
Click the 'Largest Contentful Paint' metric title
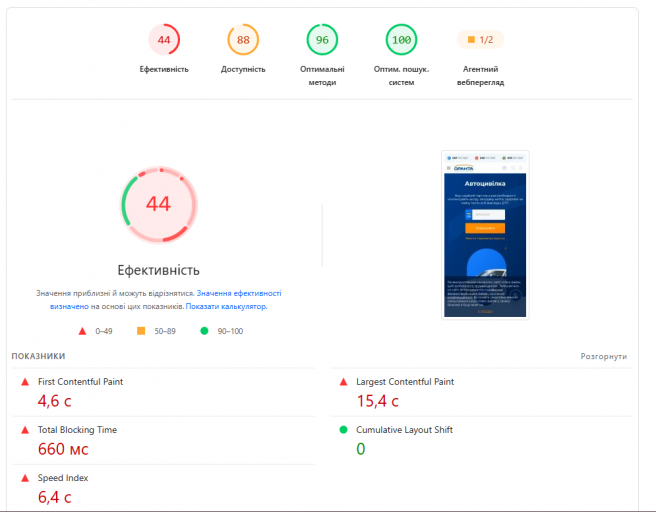point(405,382)
